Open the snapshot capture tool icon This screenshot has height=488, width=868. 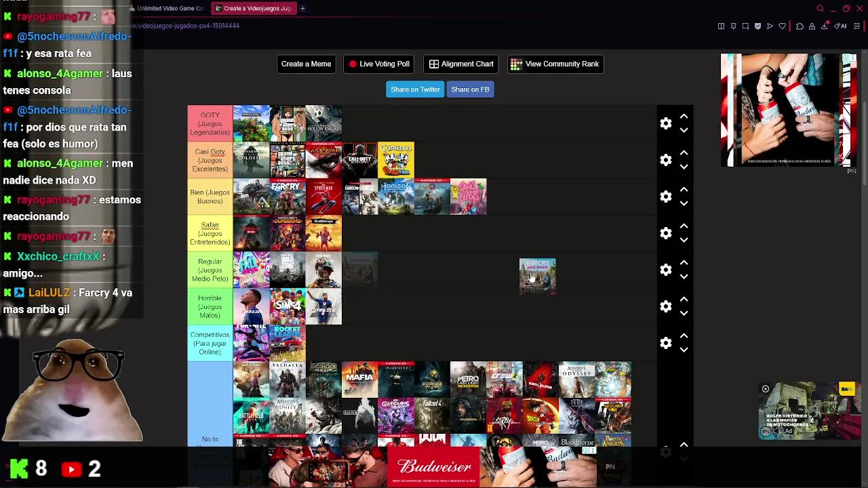click(745, 26)
